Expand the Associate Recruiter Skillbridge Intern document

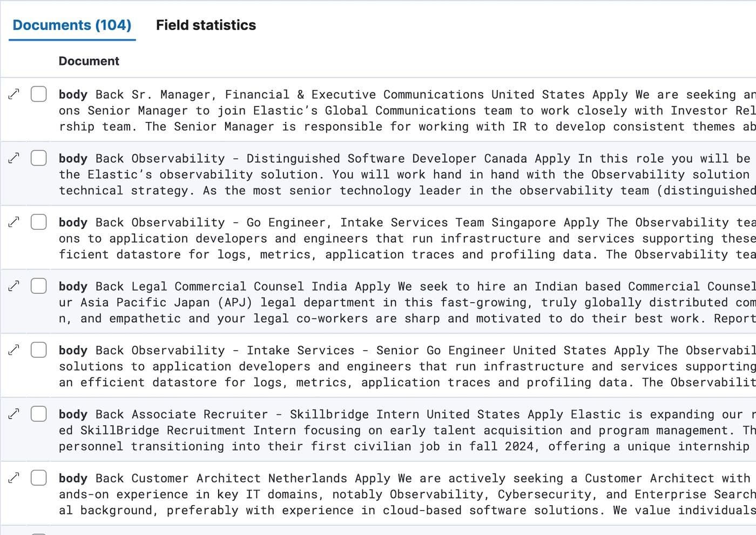point(13,413)
